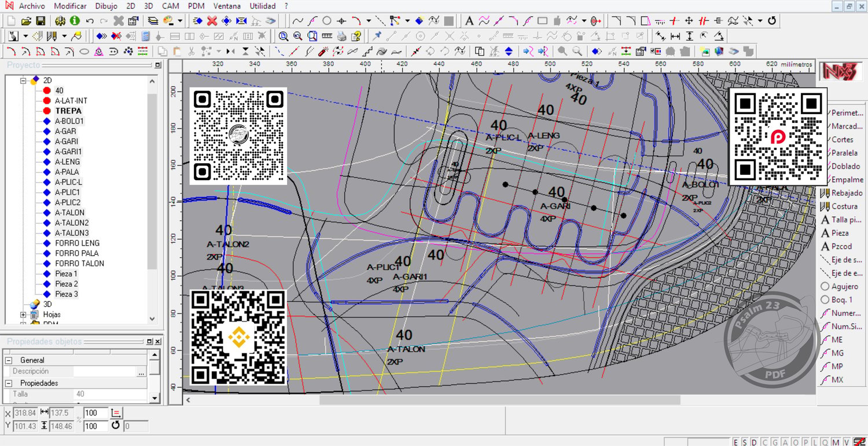Image resolution: width=868 pixels, height=446 pixels.
Task: Toggle the M indicator in status bar
Action: (834, 442)
